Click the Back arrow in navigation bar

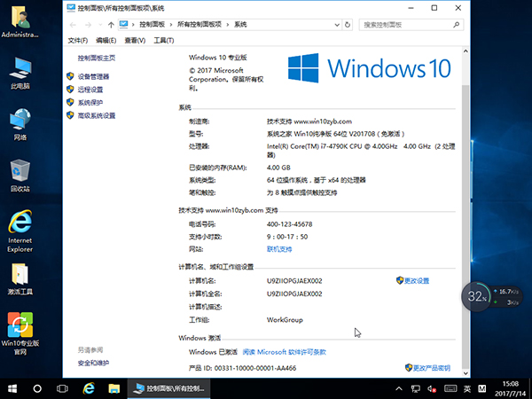click(74, 25)
